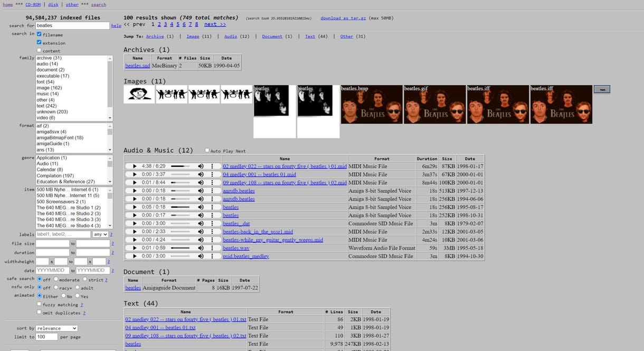The height and width of the screenshot is (351, 644).
Task: Open the beatles.snd archive
Action: point(137,66)
